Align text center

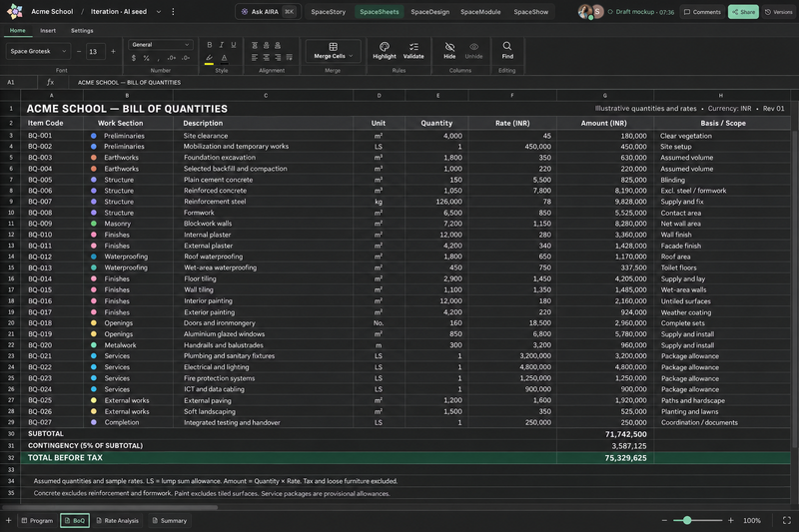pyautogui.click(x=266, y=58)
